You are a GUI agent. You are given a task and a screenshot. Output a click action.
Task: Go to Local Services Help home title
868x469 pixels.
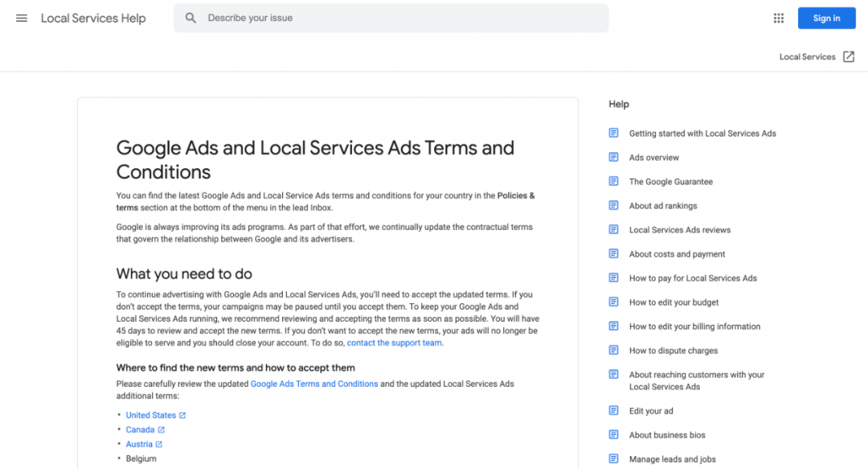93,18
